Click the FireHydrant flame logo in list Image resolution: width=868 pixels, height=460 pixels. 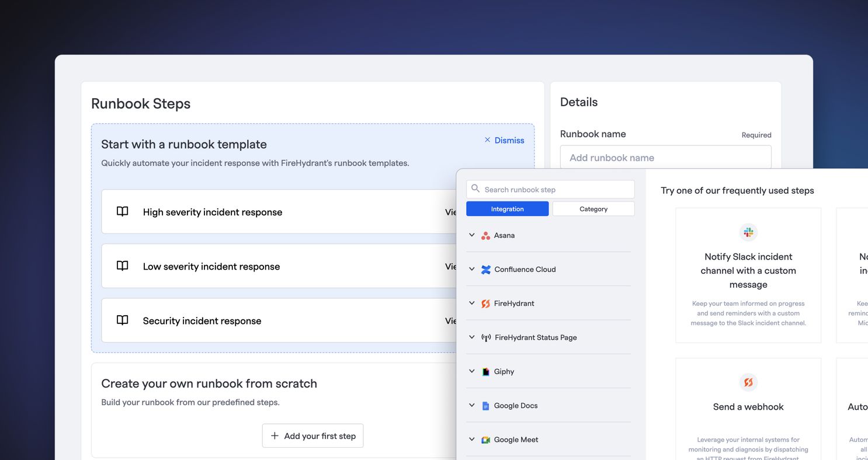(x=485, y=304)
